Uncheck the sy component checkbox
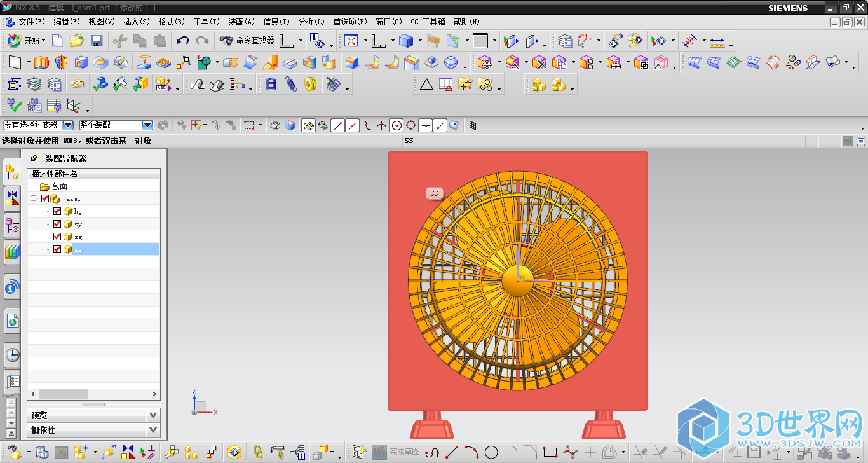The height and width of the screenshot is (463, 868). [x=57, y=224]
